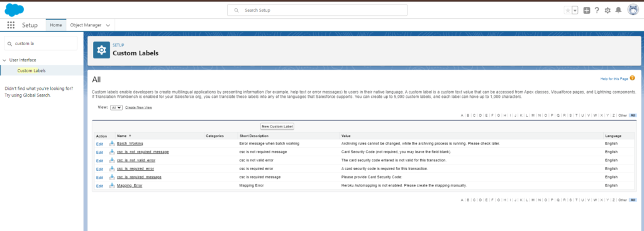Click the download icon for csc_is_required_error

click(112, 169)
